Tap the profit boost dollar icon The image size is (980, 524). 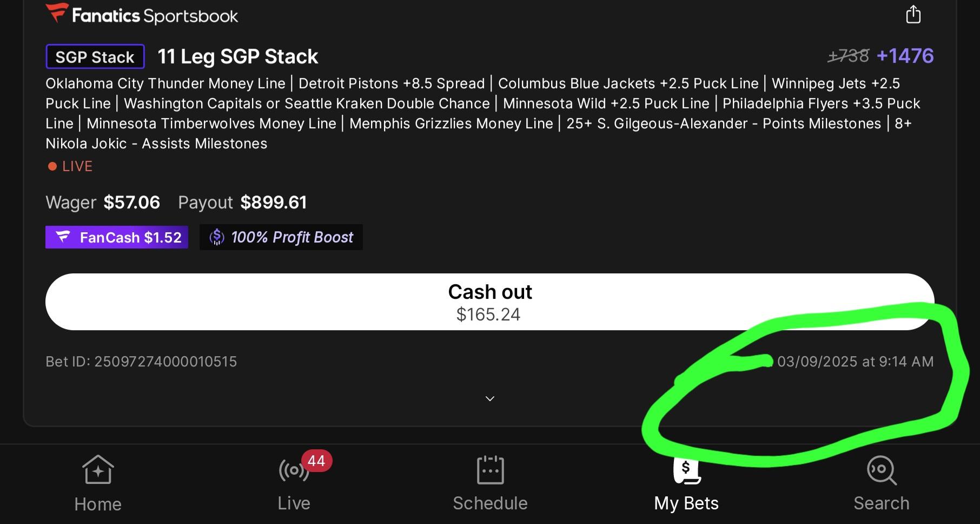click(x=216, y=237)
